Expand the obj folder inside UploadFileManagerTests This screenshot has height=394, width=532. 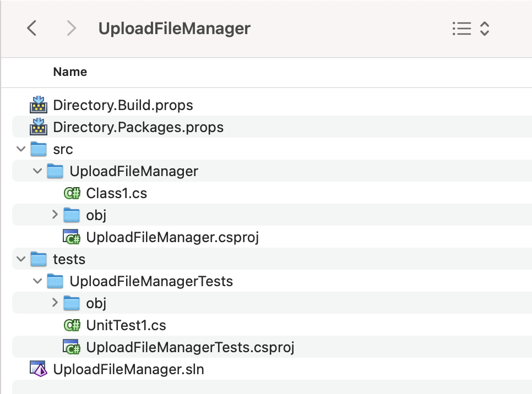pyautogui.click(x=54, y=303)
